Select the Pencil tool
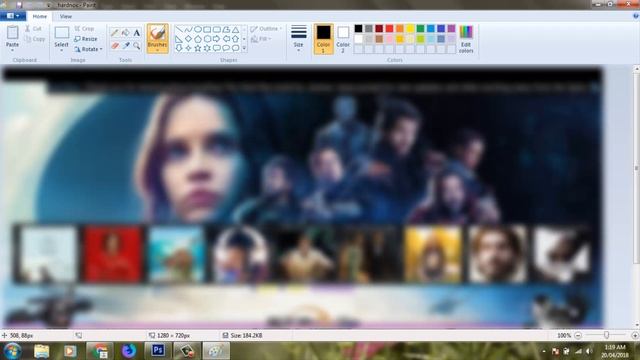 click(115, 32)
